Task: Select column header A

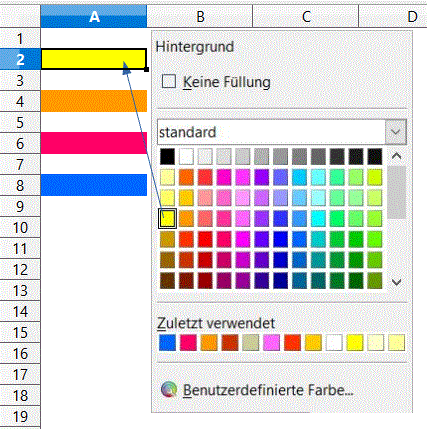Action: coord(94,16)
